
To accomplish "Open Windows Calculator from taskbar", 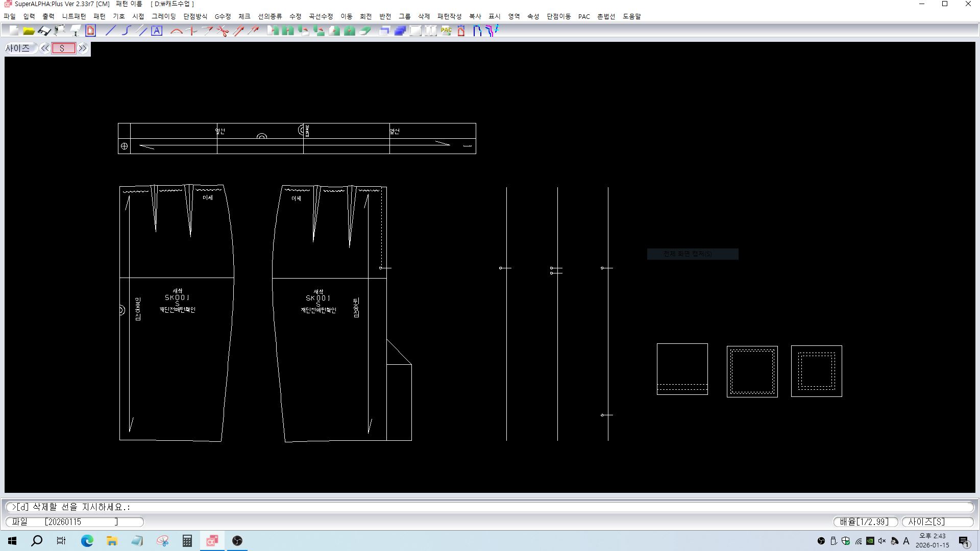I will (187, 541).
